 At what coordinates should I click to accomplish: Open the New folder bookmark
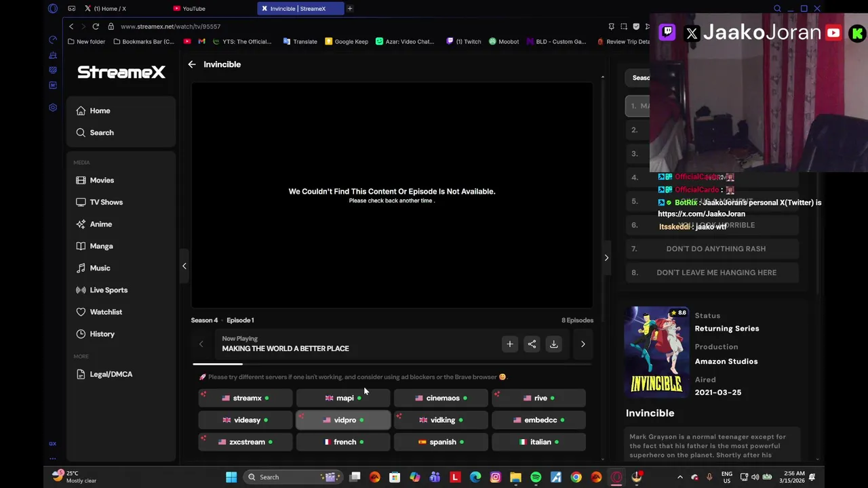point(86,41)
